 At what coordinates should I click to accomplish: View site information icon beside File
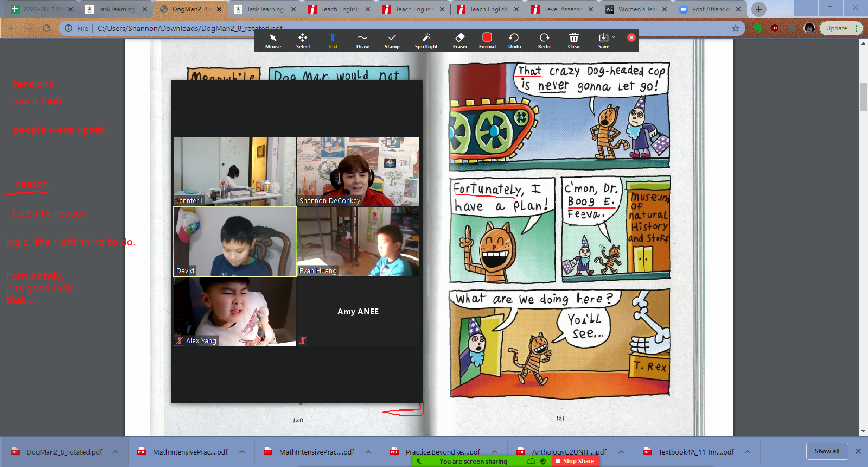68,28
